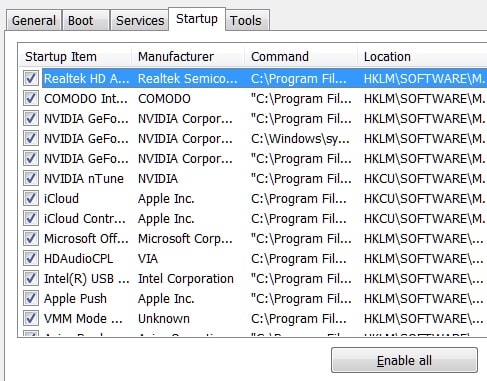Uncheck the HDAudioCPL startup item
Image resolution: width=487 pixels, height=381 pixels.
point(31,259)
